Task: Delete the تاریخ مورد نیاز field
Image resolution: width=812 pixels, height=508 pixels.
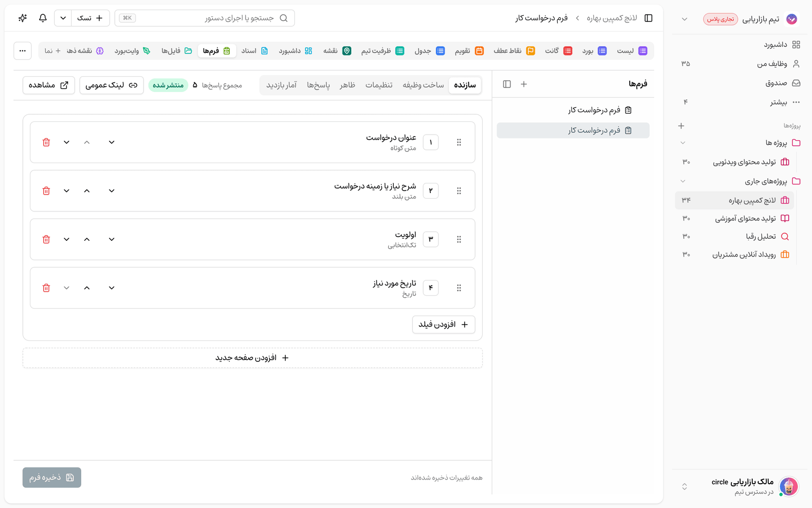Action: click(46, 288)
